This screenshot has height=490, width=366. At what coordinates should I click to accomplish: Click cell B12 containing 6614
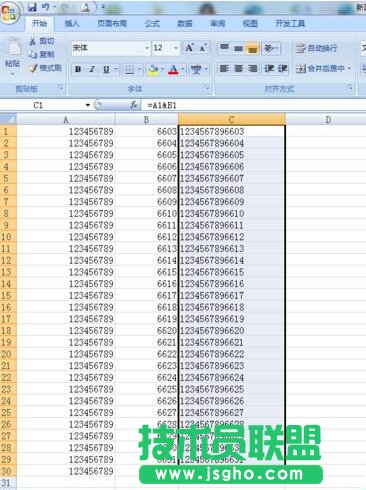[146, 260]
